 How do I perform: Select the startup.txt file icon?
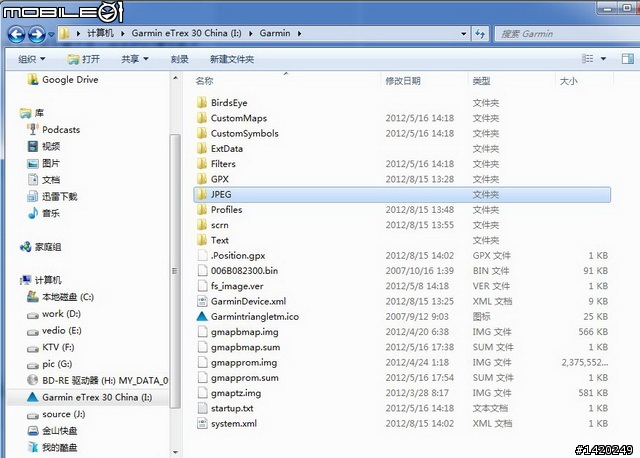(x=202, y=408)
